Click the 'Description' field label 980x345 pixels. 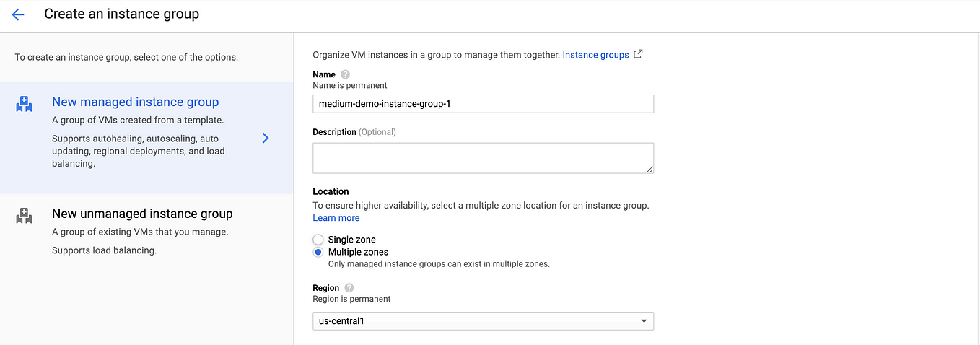point(334,132)
